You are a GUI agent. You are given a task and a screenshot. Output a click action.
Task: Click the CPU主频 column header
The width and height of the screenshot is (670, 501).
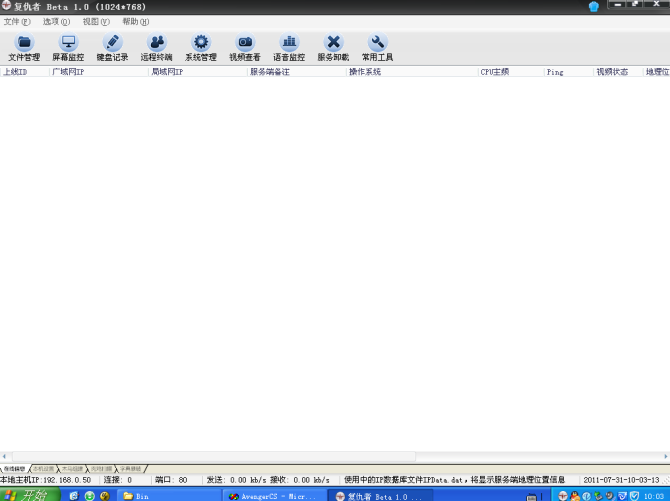(511, 72)
